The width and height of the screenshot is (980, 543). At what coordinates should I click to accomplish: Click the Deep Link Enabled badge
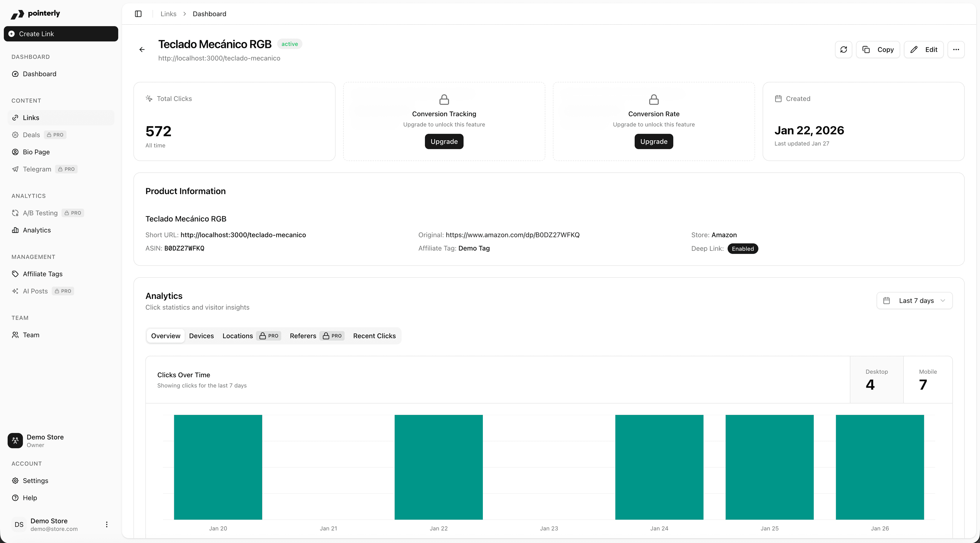743,248
